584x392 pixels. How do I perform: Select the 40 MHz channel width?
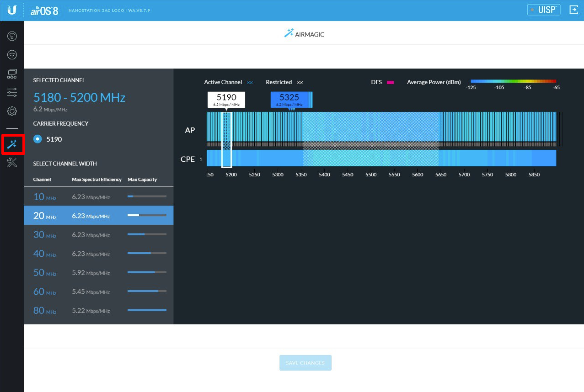[x=98, y=254]
